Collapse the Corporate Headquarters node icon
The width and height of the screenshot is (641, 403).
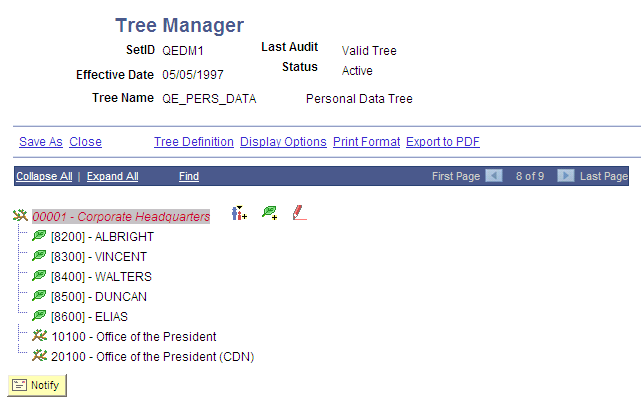tap(20, 216)
